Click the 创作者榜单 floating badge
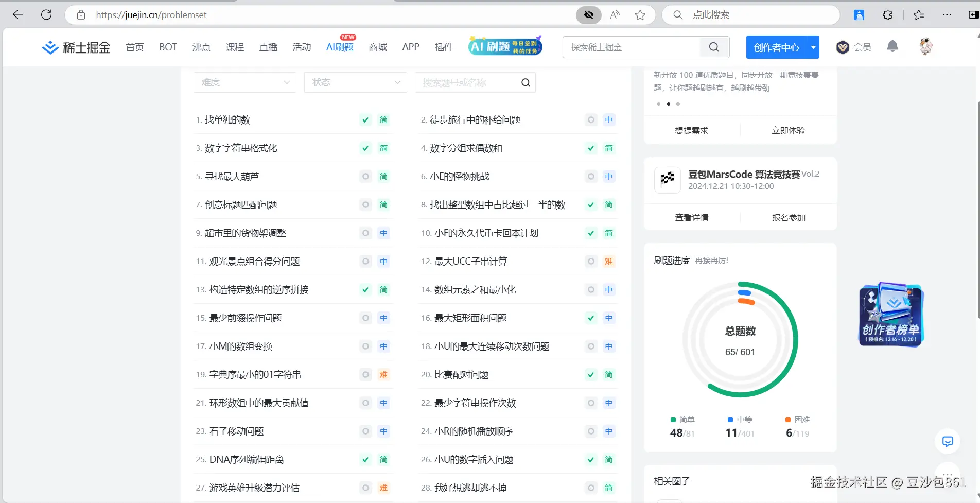Image resolution: width=980 pixels, height=503 pixels. point(891,314)
